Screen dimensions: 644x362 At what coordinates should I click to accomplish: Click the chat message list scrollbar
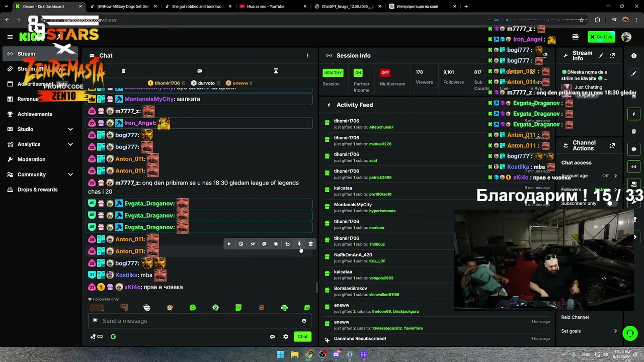point(316,288)
